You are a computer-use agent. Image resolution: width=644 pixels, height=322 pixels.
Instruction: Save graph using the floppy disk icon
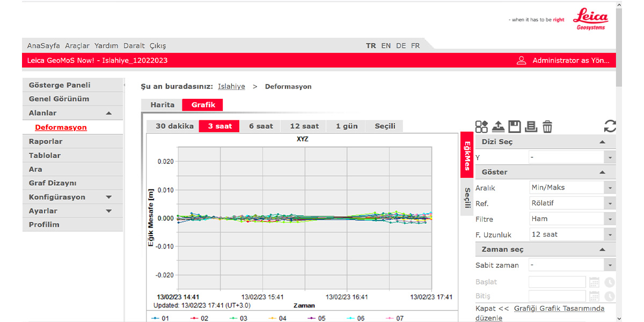515,127
